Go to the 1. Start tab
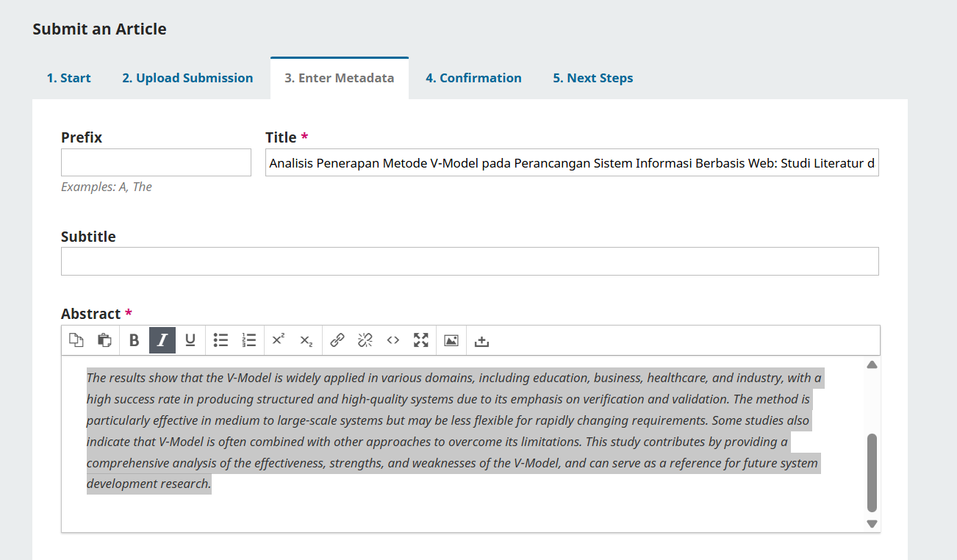This screenshot has height=560, width=957. (x=69, y=78)
